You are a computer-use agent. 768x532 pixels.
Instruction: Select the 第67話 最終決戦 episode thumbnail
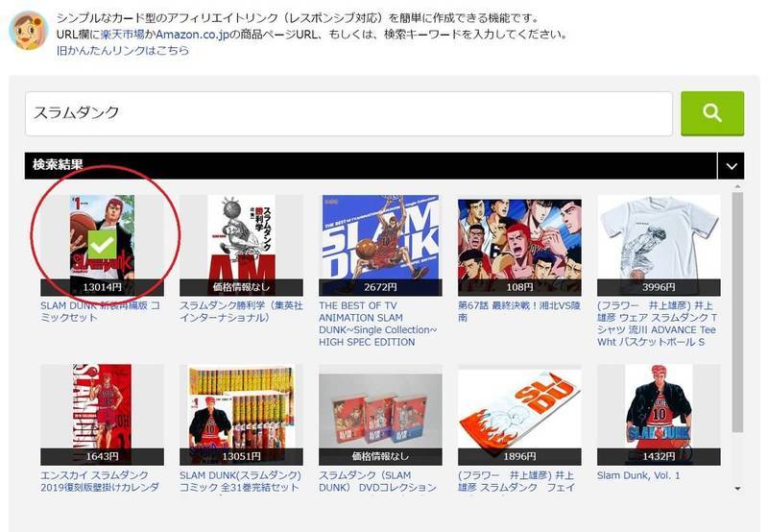tap(519, 245)
